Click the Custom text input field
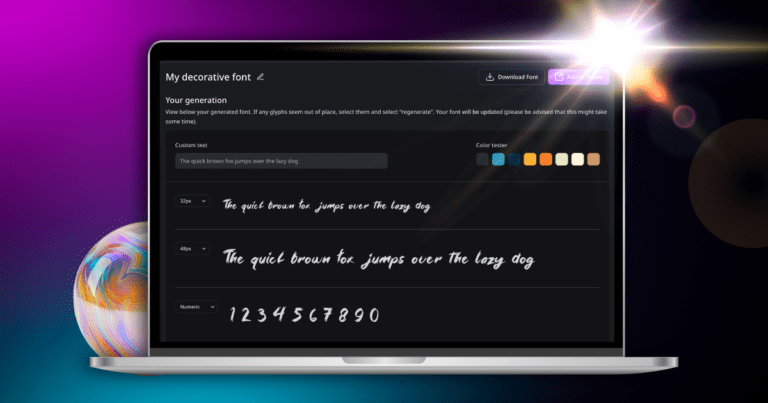768x403 pixels. click(281, 161)
